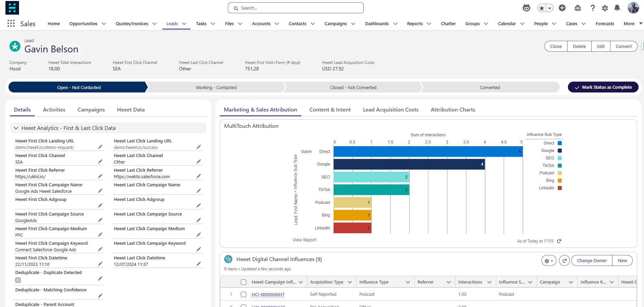
Task: Click the Astro mascot icon in header
Action: coord(526,8)
